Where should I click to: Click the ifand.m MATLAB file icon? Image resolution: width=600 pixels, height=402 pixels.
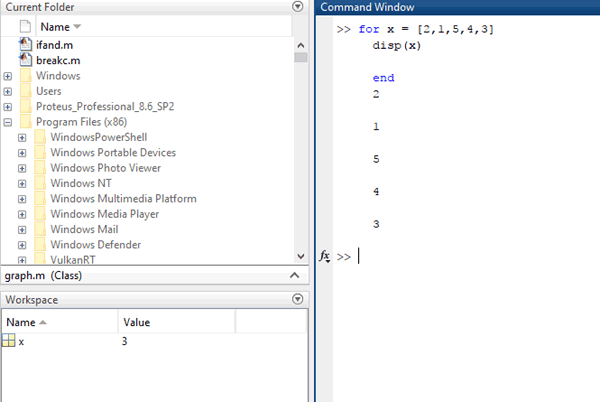26,44
